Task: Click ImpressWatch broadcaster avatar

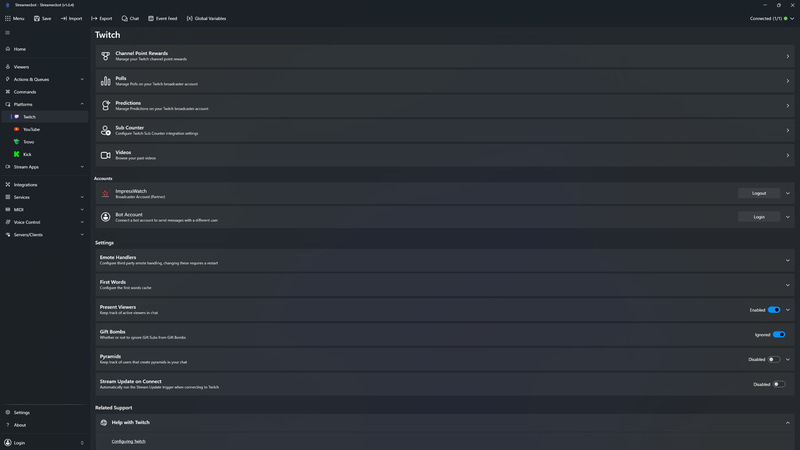Action: [x=106, y=193]
